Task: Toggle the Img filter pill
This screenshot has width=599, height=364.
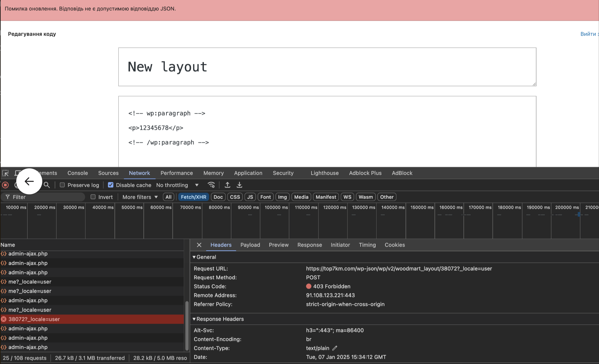Action: pos(283,197)
